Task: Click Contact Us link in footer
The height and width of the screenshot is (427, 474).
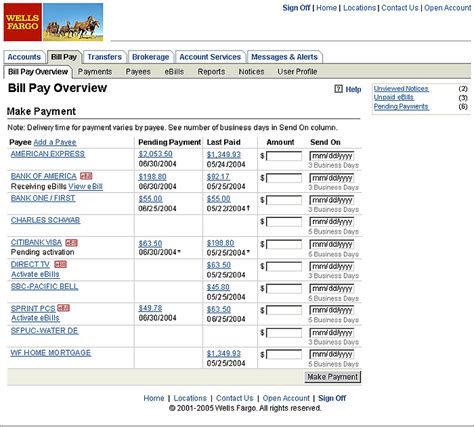Action: point(235,398)
